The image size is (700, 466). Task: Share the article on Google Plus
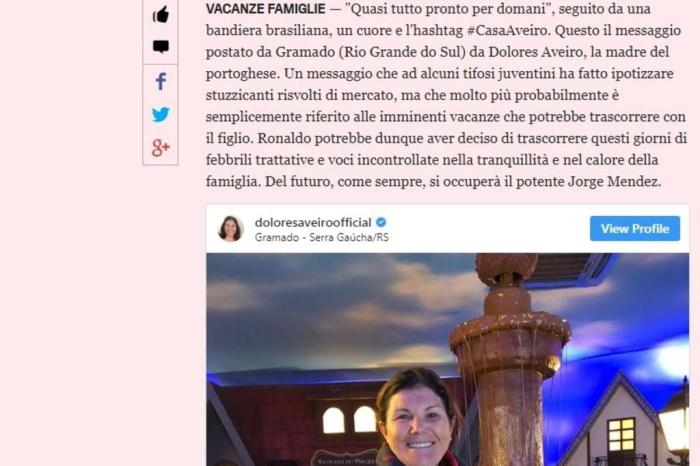pos(161,147)
